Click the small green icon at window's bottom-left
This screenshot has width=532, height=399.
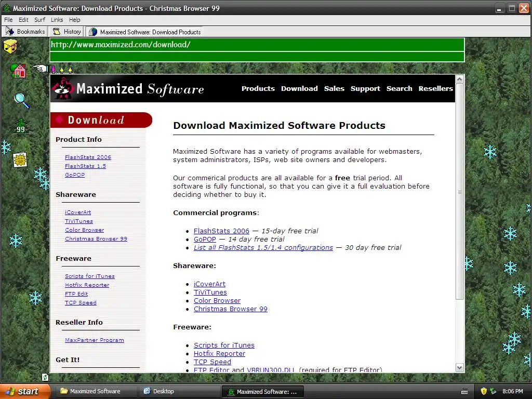pyautogui.click(x=45, y=377)
